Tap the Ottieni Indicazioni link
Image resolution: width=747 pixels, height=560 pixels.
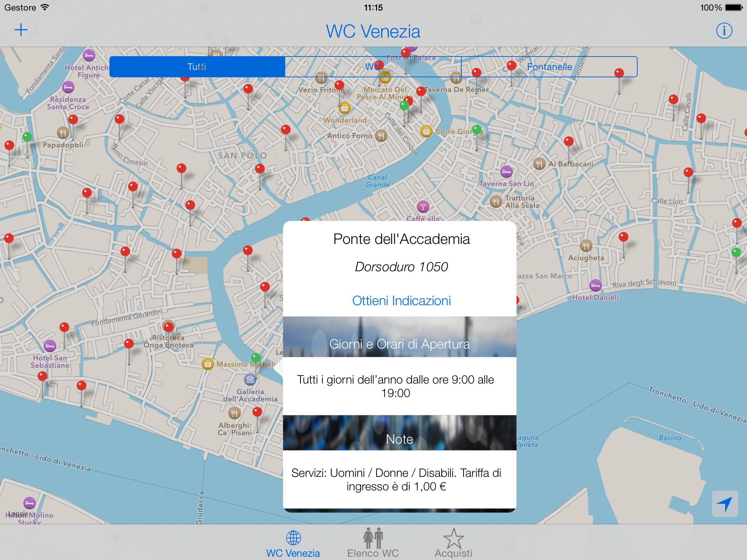tap(401, 301)
